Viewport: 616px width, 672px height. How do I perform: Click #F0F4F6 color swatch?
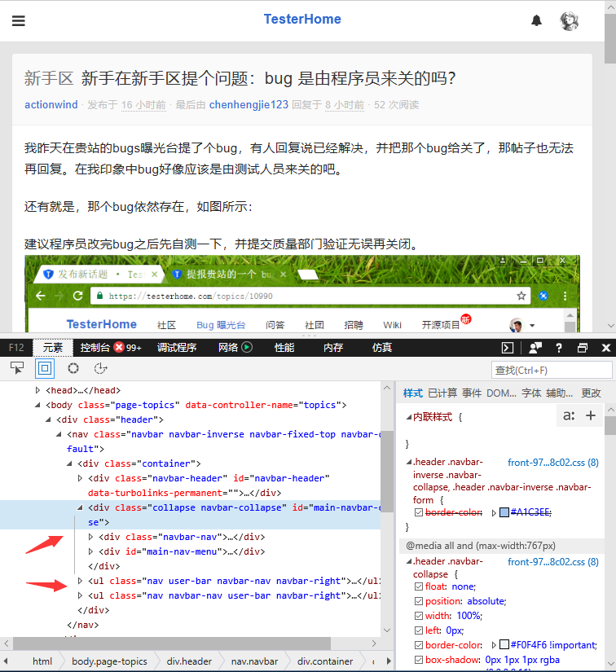[x=504, y=644]
